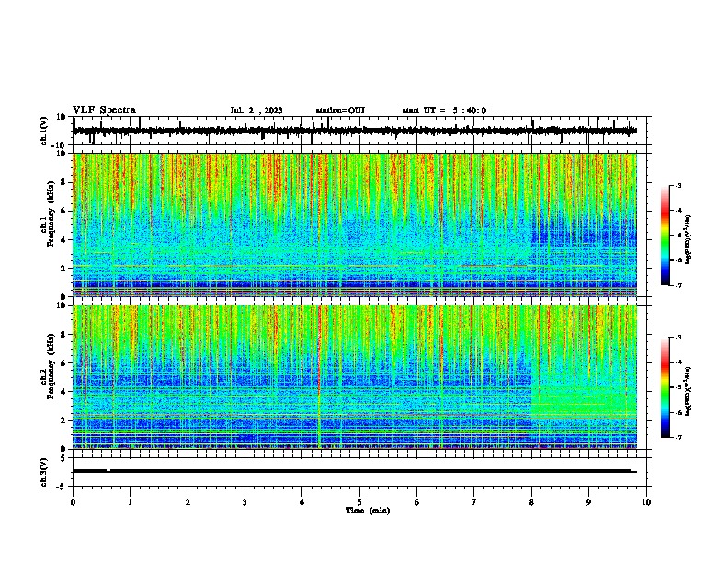This screenshot has height=563, width=728.
Task: Select the date text "Jul 2, 2023"
Action: point(256,110)
